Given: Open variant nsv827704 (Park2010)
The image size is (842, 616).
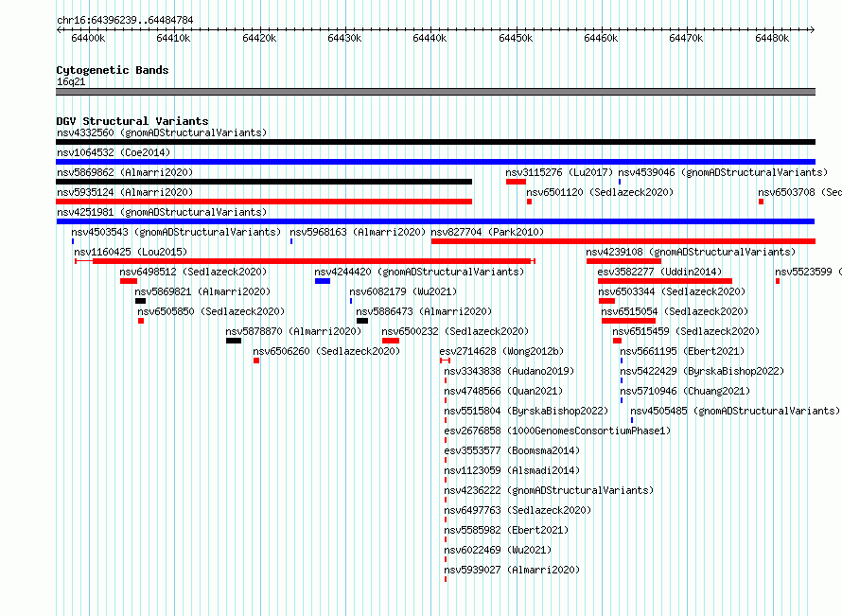Looking at the screenshot, I should (487, 232).
